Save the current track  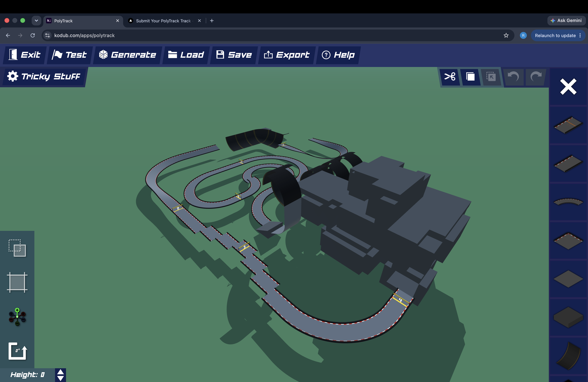234,55
